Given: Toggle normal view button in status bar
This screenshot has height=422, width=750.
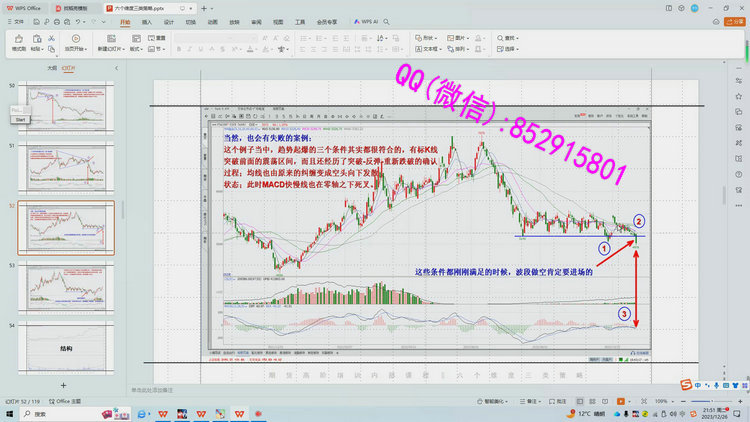Looking at the screenshot, I should tap(581, 402).
